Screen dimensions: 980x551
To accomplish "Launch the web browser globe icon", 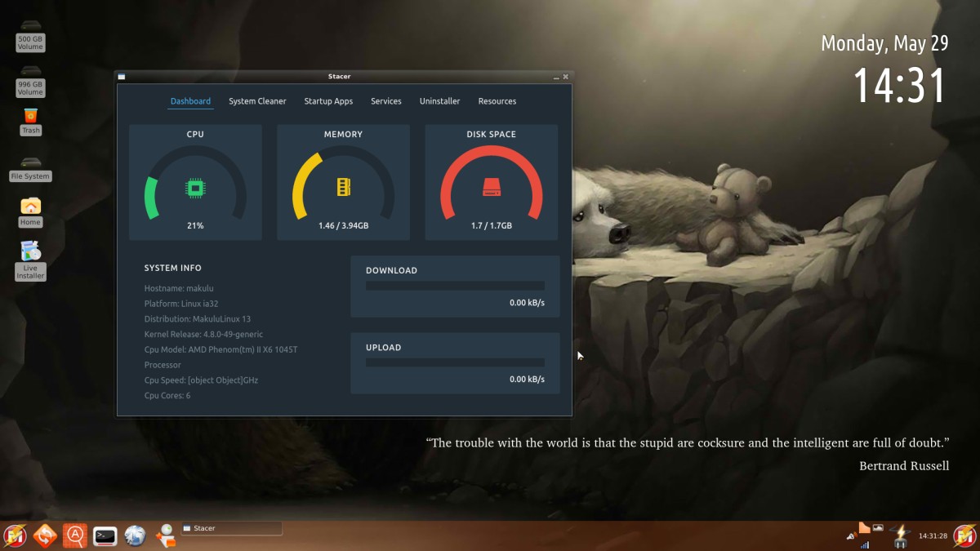I will pyautogui.click(x=135, y=535).
